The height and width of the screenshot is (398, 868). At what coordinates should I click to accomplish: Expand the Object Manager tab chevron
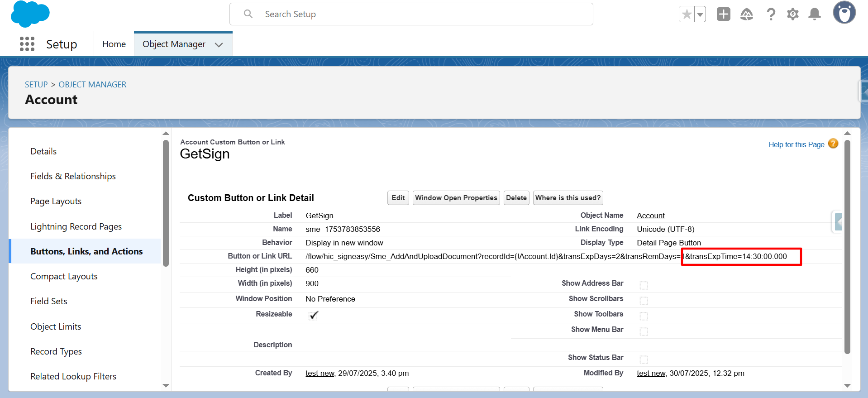219,44
